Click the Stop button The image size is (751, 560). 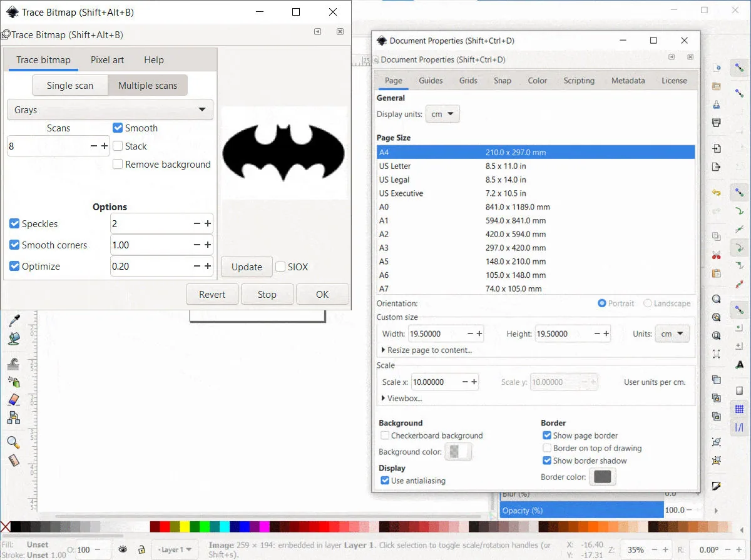click(267, 294)
